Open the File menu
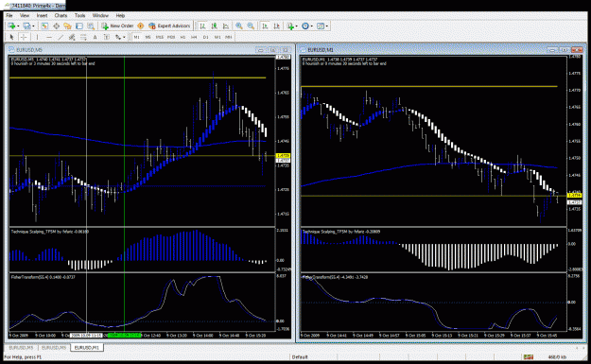Viewport: 591px width, 364px height. (9, 15)
